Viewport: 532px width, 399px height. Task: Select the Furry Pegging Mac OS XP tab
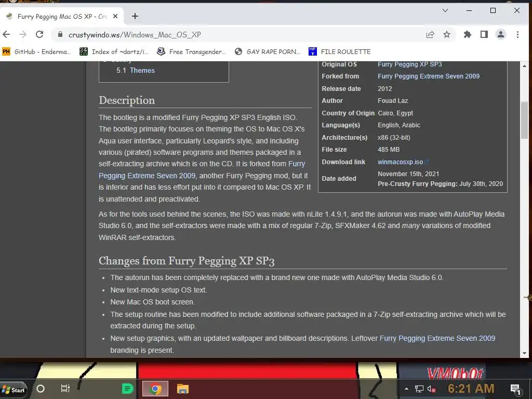pos(62,16)
